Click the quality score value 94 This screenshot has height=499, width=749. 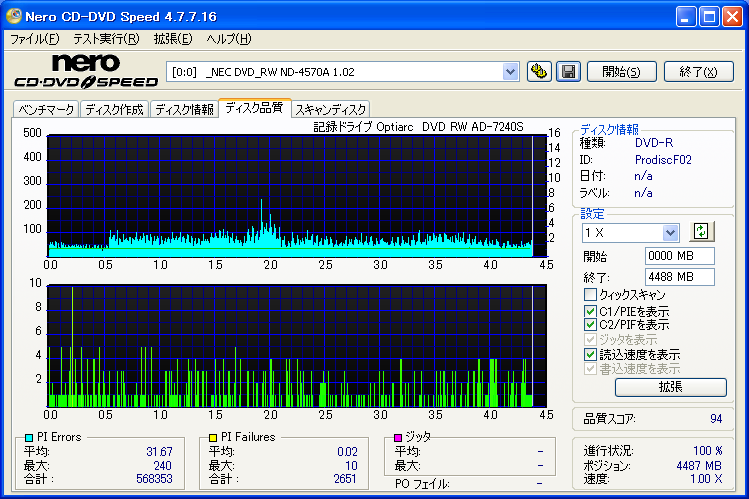tap(716, 419)
